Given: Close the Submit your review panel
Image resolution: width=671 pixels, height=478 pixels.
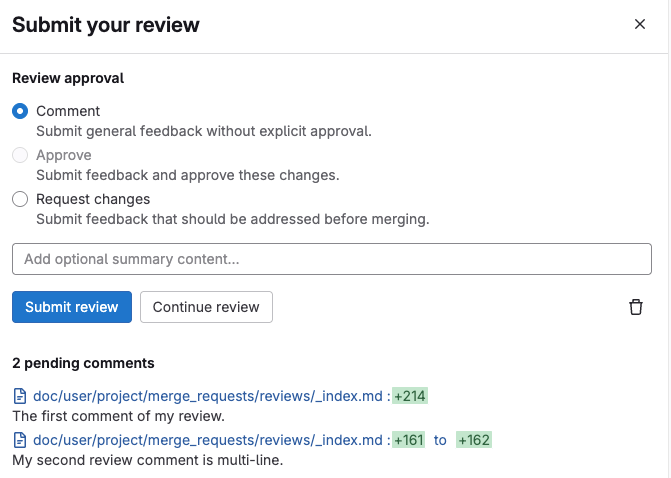Looking at the screenshot, I should tap(640, 25).
